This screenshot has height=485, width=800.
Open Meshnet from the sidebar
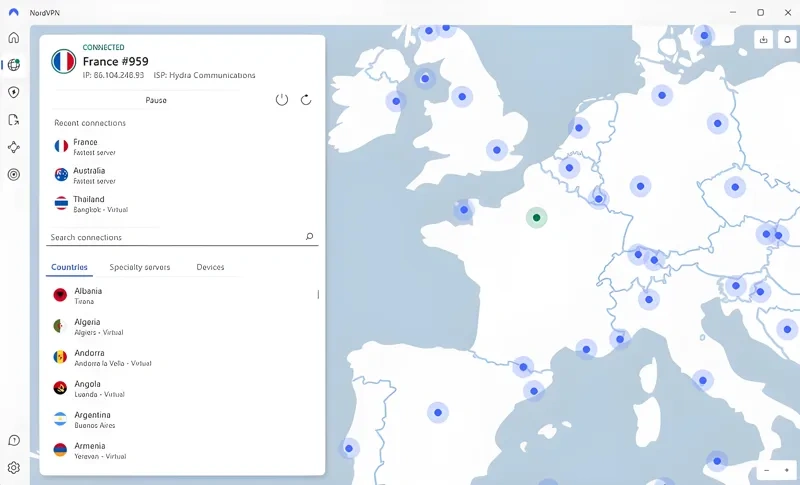[14, 147]
